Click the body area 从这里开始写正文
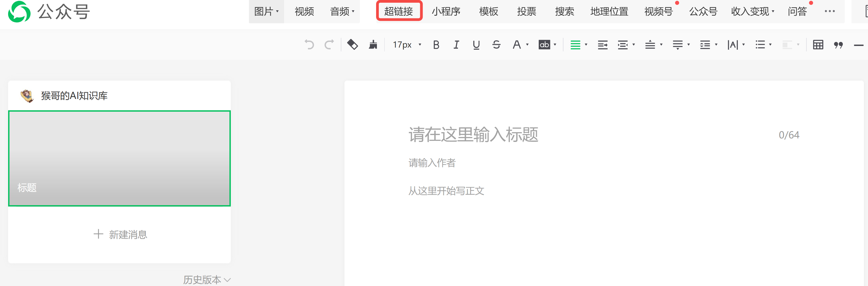The width and height of the screenshot is (868, 286). [446, 191]
